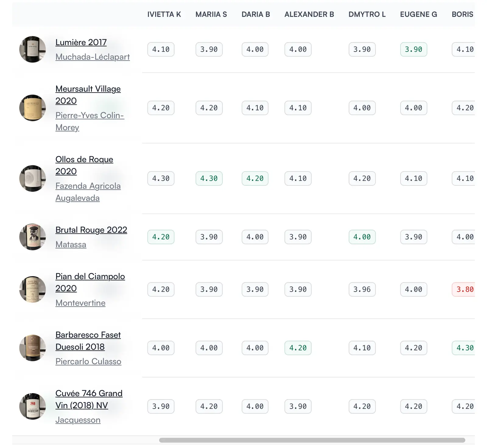Open the Cuvée 746 Jacquesson bottle thumbnail
Image resolution: width=487 pixels, height=448 pixels.
point(33,406)
